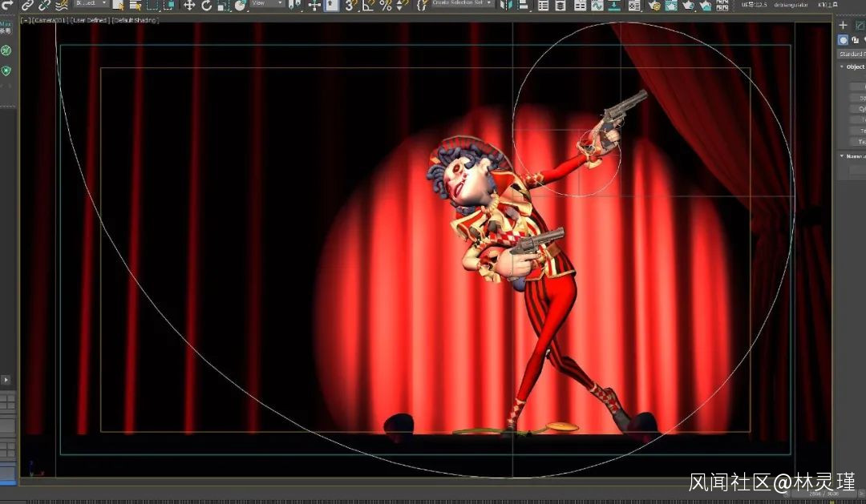Activate the Select and Move tool

[x=189, y=6]
